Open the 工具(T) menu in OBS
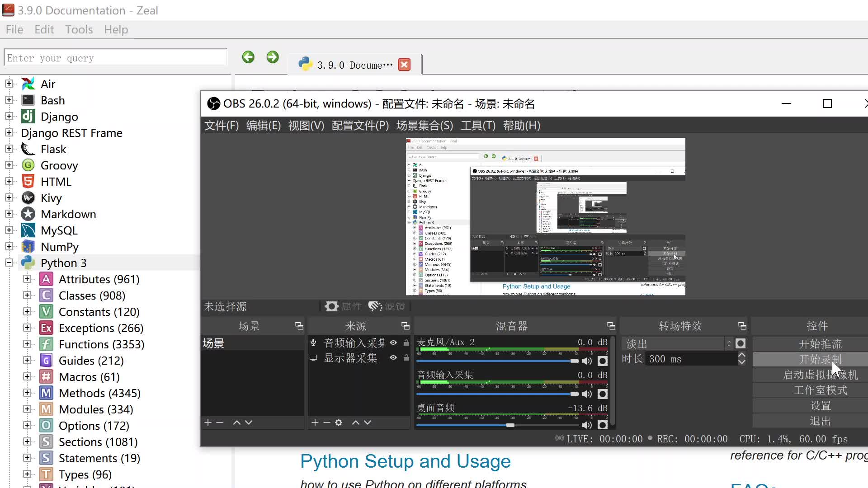The image size is (868, 488). (478, 126)
